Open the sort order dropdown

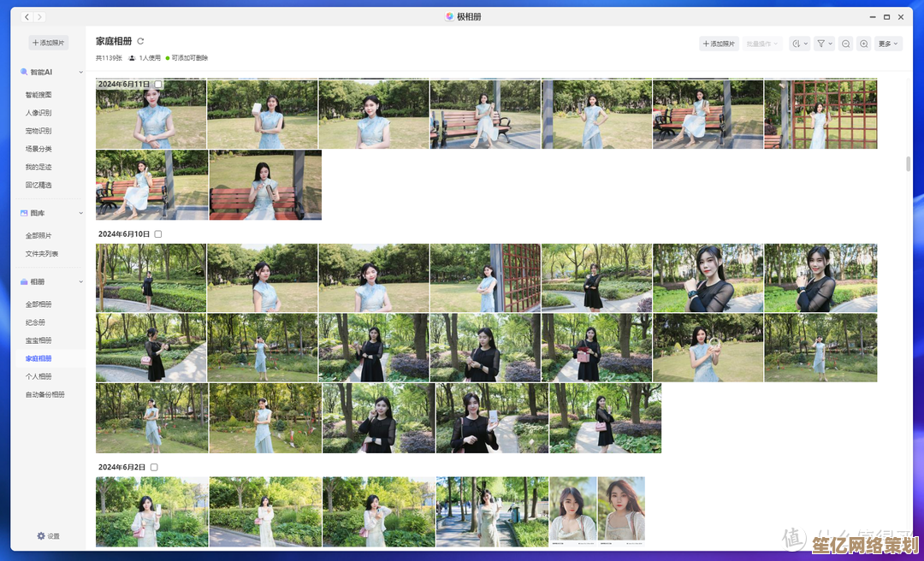pos(799,44)
